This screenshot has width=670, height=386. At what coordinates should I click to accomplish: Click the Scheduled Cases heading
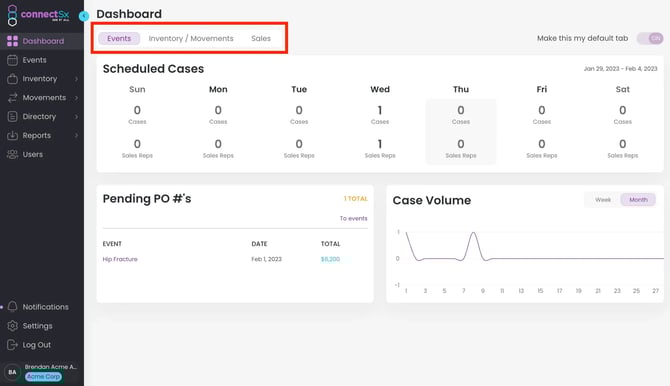153,69
